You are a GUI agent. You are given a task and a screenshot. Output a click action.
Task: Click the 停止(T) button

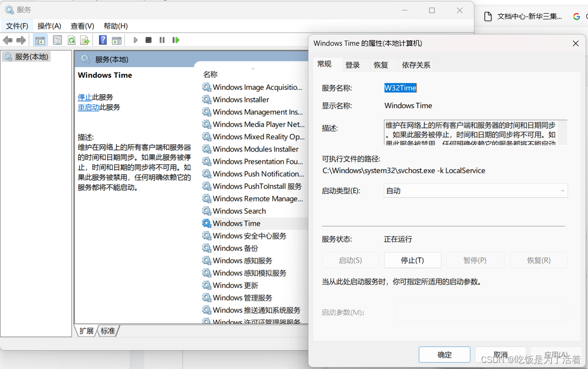pyautogui.click(x=413, y=260)
